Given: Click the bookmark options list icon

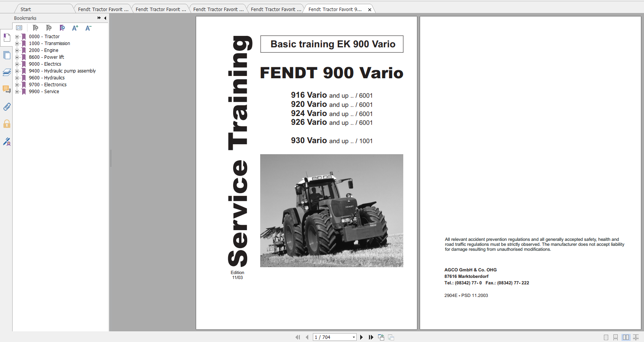Looking at the screenshot, I should pos(19,28).
